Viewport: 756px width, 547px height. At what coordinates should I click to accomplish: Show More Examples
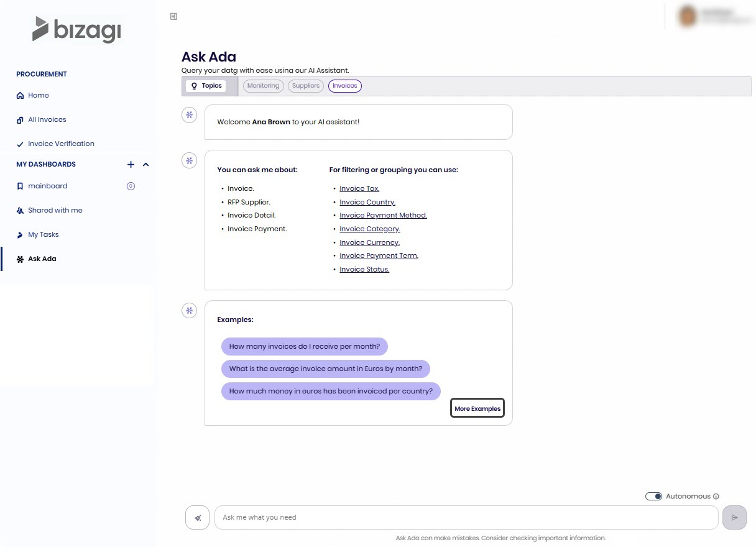(477, 408)
